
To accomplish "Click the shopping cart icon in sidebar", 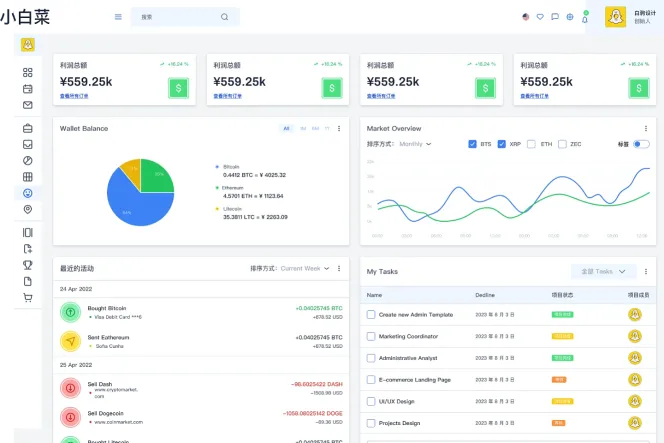I will click(x=28, y=297).
